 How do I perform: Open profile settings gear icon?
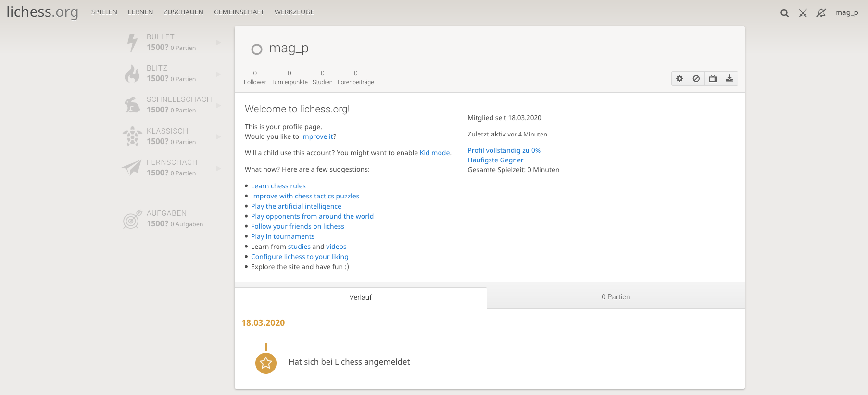[x=679, y=78]
